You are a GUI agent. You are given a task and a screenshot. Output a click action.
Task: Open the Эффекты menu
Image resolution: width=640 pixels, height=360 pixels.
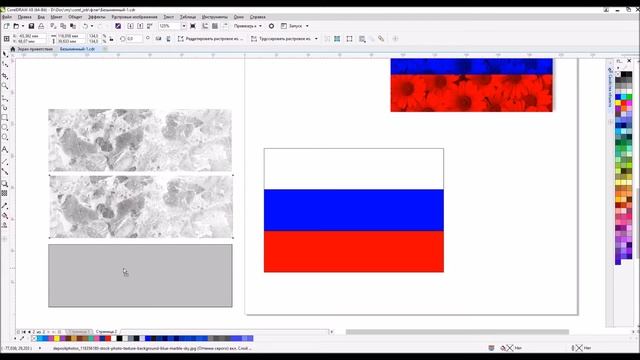[97, 17]
